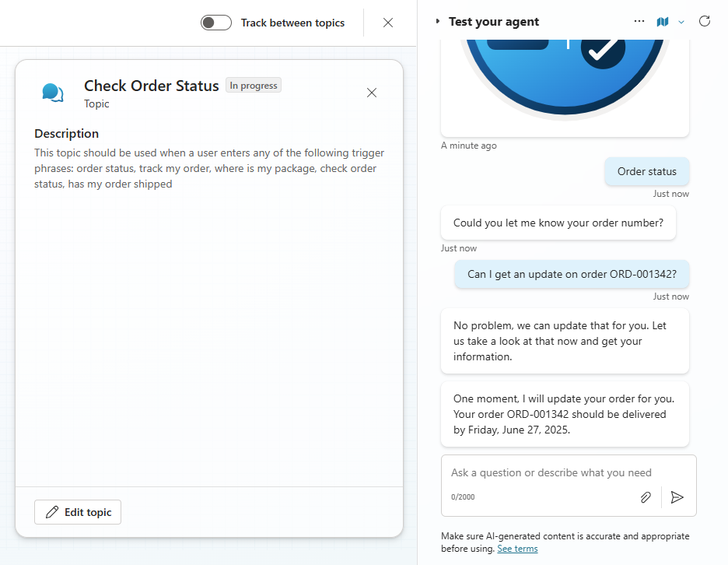
Task: Toggle Track between topics switch
Action: tap(216, 23)
